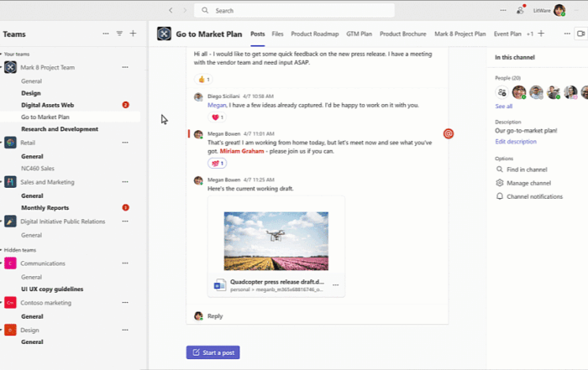Collapse the Retail team
The width and height of the screenshot is (588, 370).
(1, 143)
